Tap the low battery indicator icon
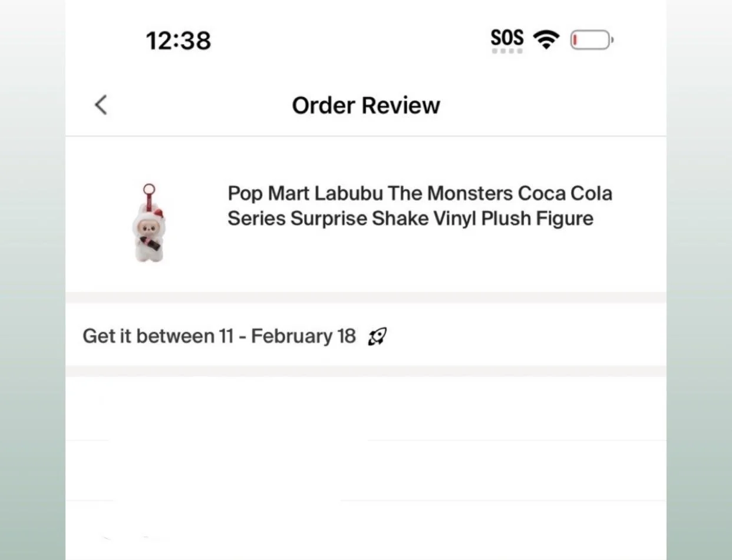This screenshot has width=732, height=560. (592, 41)
